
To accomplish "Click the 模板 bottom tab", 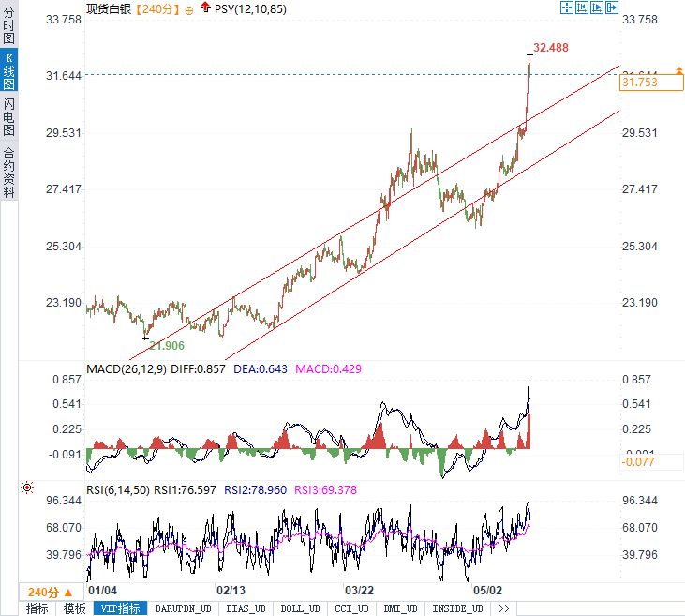I will coord(74,608).
